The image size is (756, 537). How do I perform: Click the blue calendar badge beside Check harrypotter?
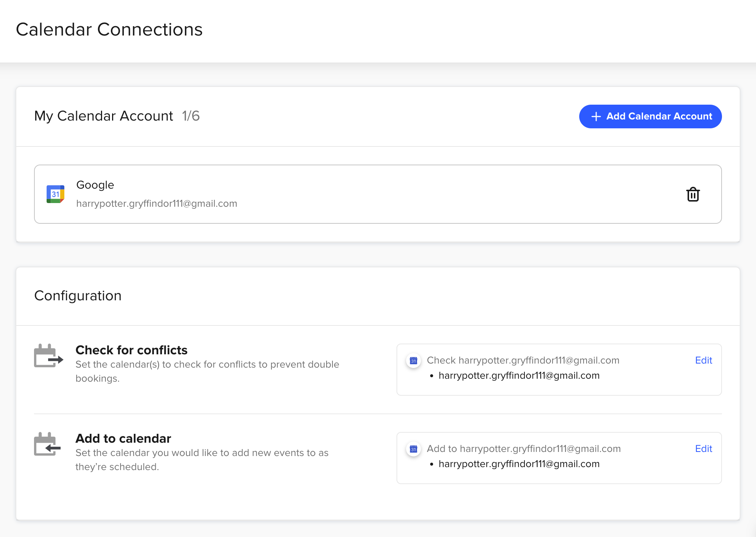click(414, 360)
